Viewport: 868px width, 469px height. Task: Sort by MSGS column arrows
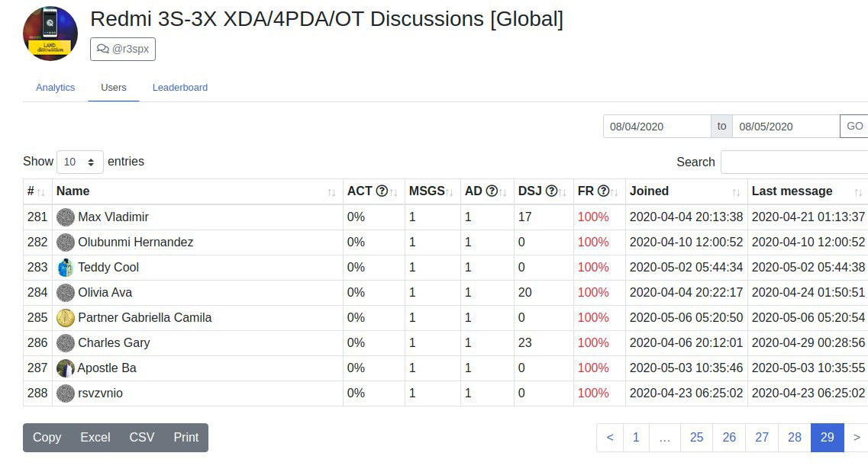point(450,192)
